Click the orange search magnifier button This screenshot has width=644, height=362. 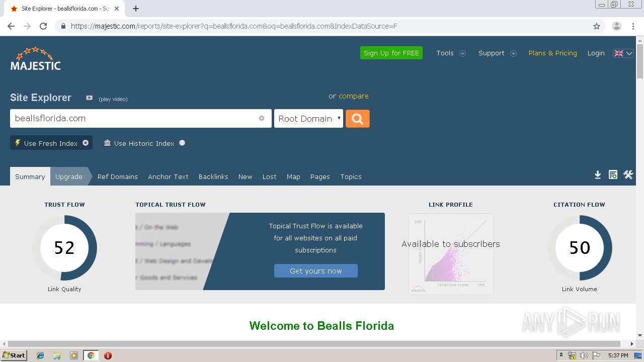pyautogui.click(x=358, y=119)
